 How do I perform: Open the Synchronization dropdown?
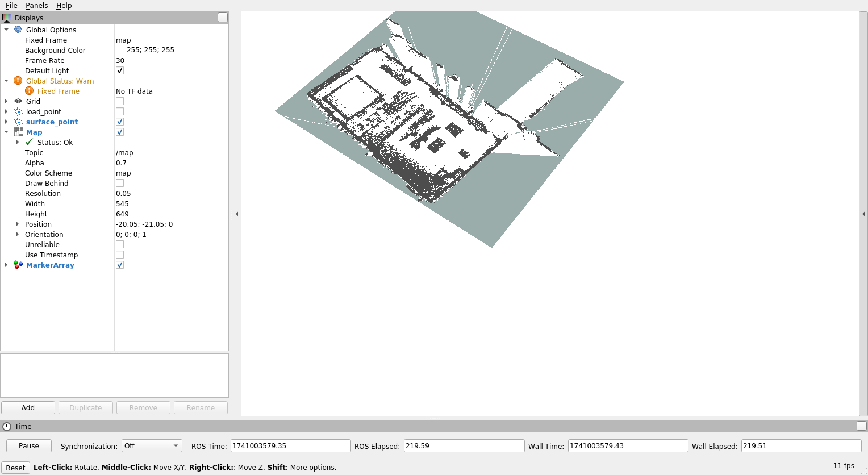coord(152,446)
